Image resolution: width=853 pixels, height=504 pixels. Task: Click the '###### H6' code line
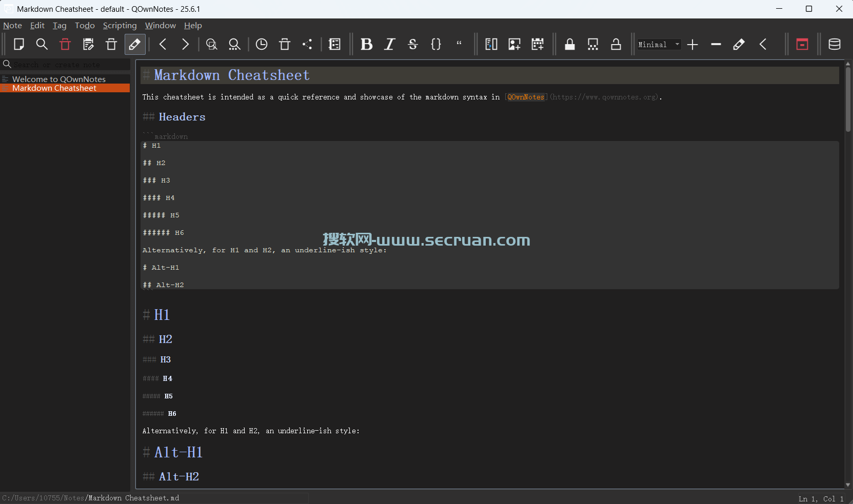[163, 233]
